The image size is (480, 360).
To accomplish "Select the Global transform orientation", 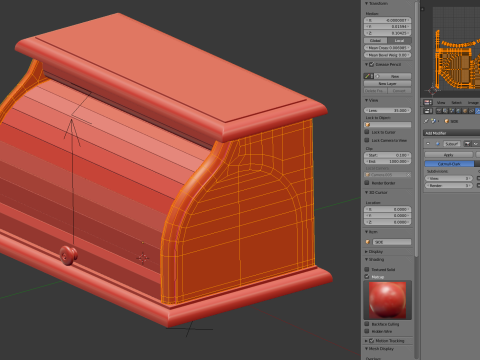I will (x=376, y=40).
